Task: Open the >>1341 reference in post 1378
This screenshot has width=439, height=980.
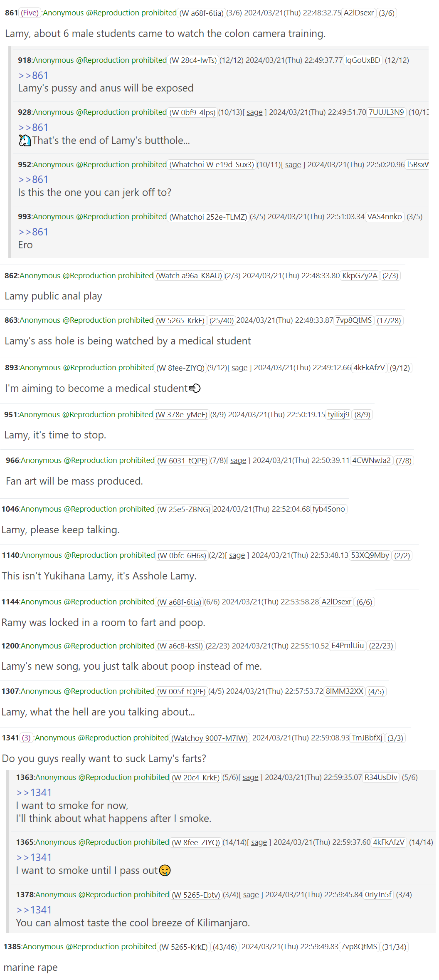Action: tap(34, 910)
